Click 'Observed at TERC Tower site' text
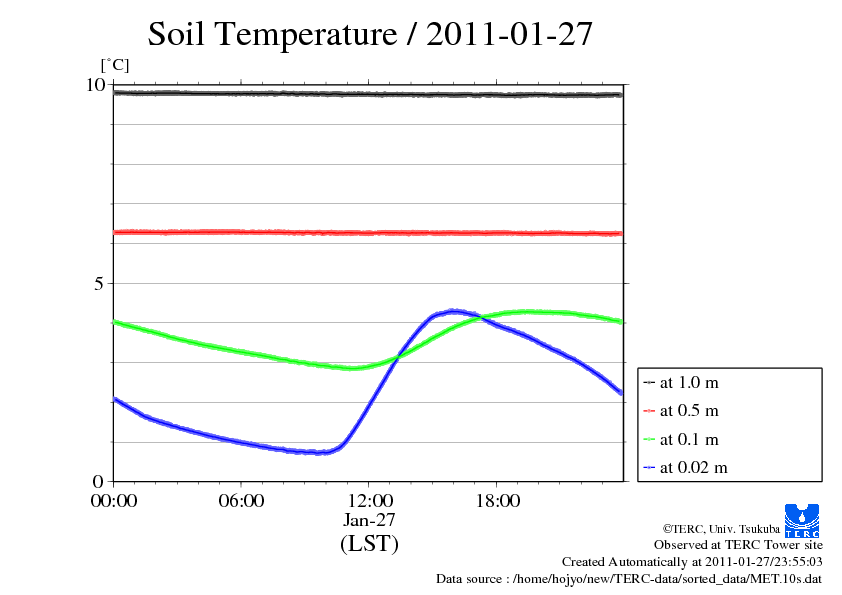 click(x=738, y=545)
